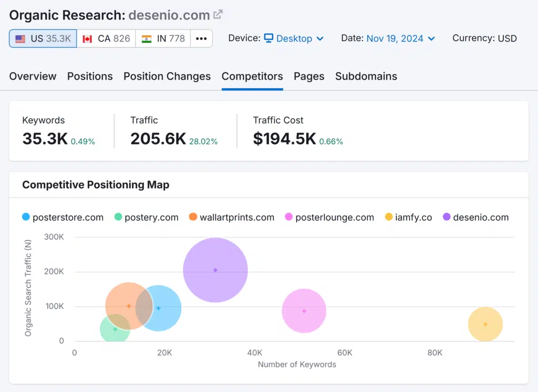
Task: Select CA 826 database button
Action: pyautogui.click(x=107, y=39)
